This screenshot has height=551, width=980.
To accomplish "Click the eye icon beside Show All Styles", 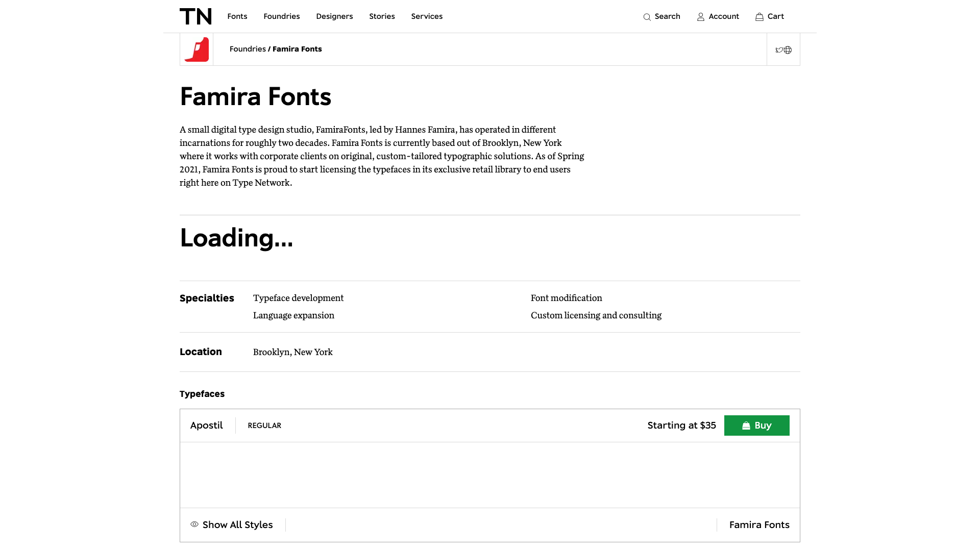I will click(x=194, y=524).
